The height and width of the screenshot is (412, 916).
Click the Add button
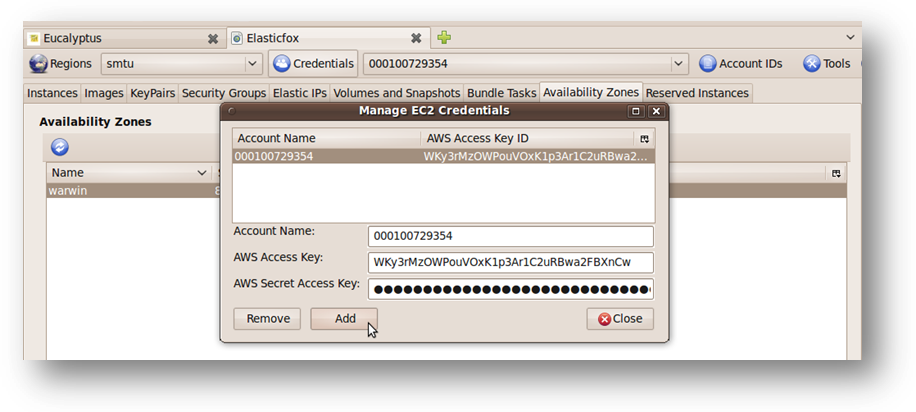[344, 319]
